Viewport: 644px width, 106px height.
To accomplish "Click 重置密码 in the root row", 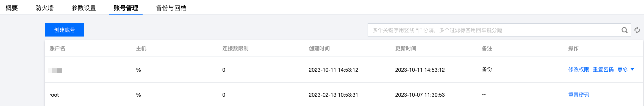I will coord(579,95).
